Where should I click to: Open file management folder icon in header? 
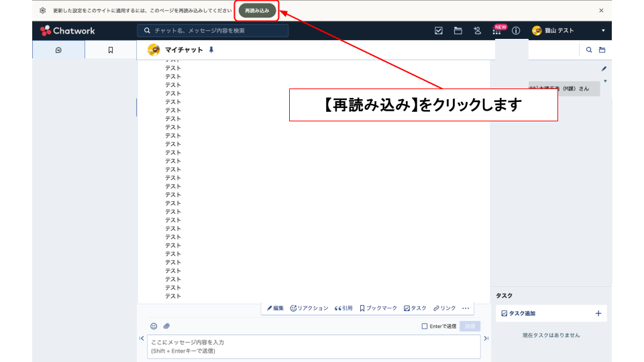458,31
